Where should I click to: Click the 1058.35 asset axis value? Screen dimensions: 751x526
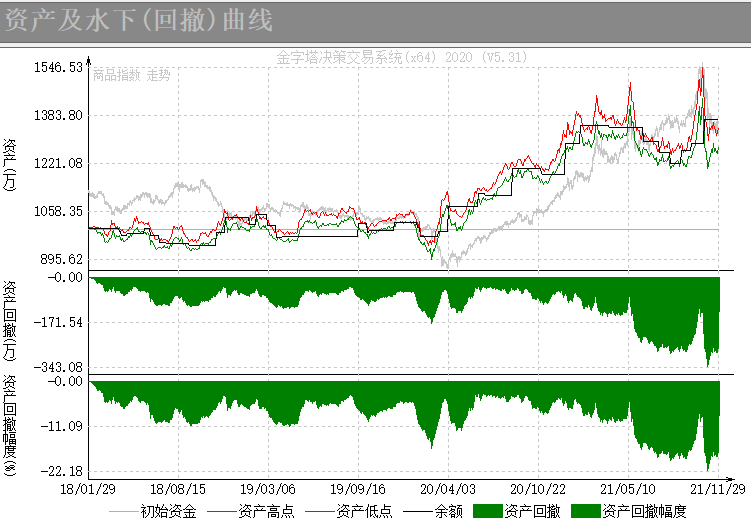58,211
